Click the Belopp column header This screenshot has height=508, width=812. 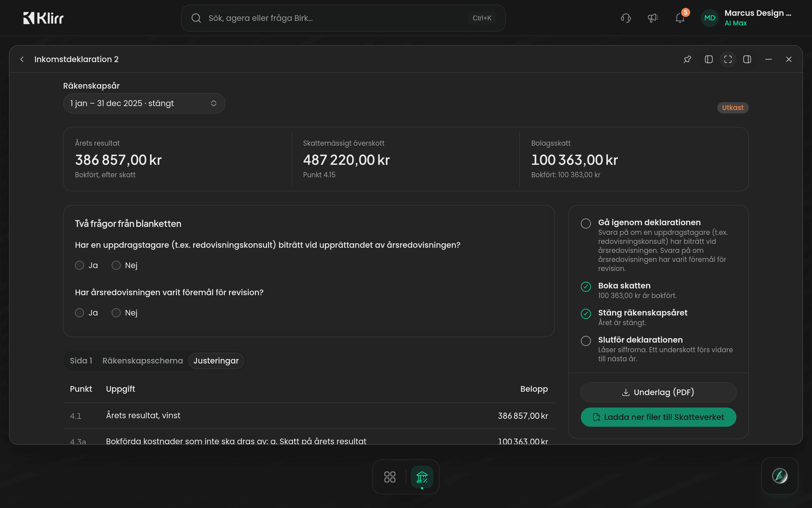(x=534, y=389)
